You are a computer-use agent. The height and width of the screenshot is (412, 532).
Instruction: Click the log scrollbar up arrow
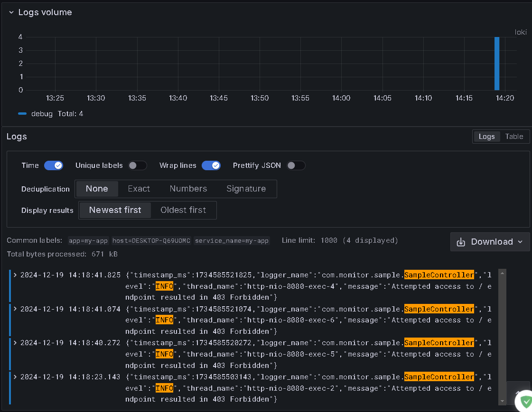pyautogui.click(x=502, y=273)
